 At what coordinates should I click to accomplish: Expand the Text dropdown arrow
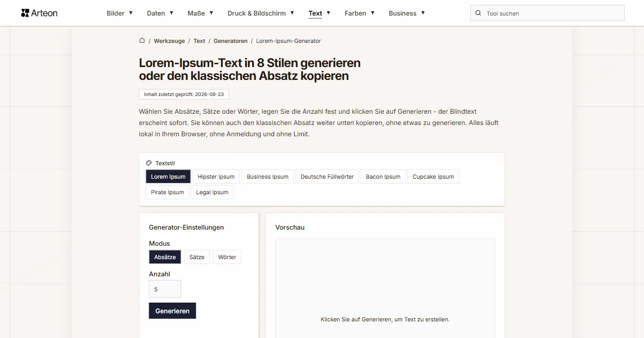328,13
